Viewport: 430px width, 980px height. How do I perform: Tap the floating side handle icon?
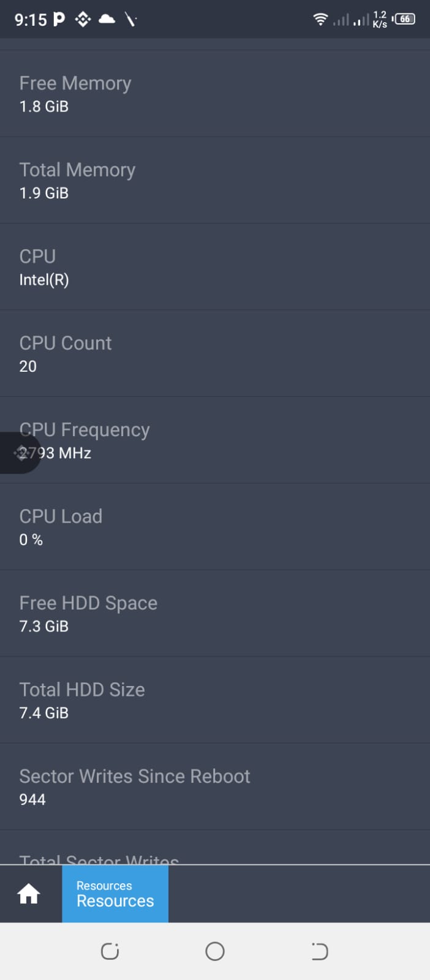coord(20,453)
